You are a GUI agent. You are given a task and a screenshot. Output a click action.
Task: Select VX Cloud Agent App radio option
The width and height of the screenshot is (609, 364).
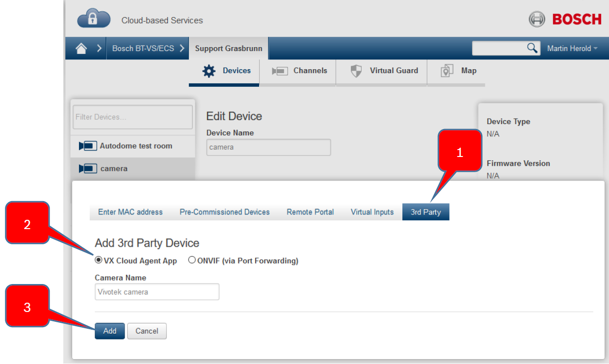[x=99, y=260]
